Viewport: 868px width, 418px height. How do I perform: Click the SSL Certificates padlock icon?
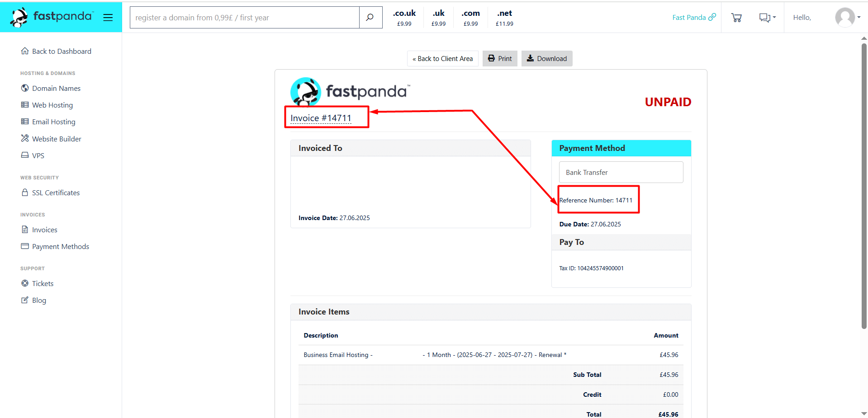(x=25, y=192)
